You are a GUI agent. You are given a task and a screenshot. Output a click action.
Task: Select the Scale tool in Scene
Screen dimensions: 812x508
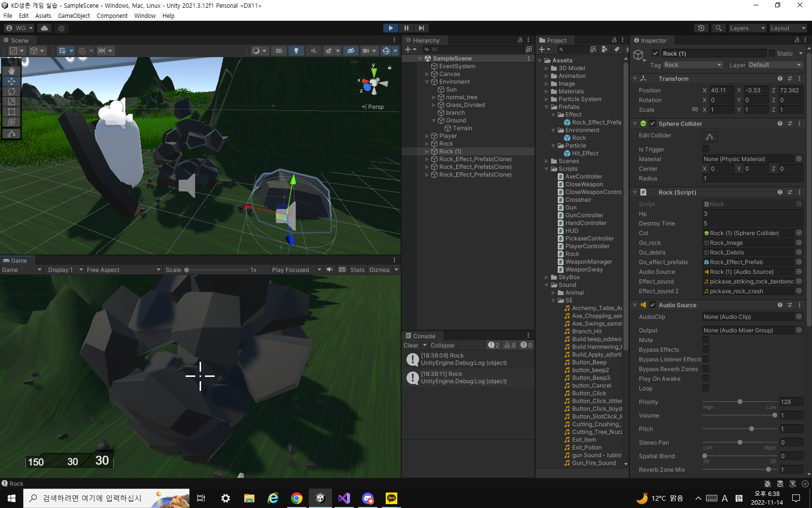tap(12, 102)
